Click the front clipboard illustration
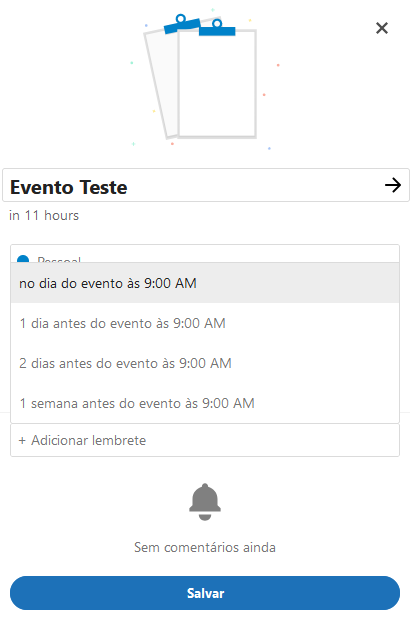410x623 pixels. [217, 79]
